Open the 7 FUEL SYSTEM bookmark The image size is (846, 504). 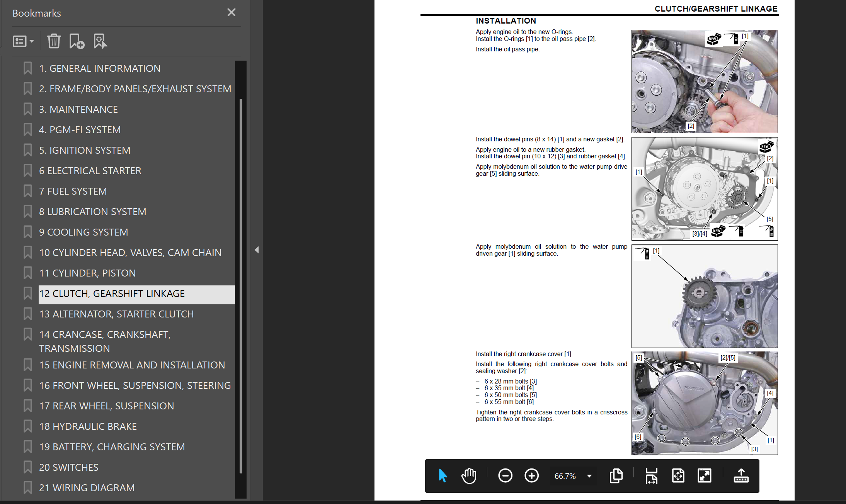pyautogui.click(x=73, y=191)
